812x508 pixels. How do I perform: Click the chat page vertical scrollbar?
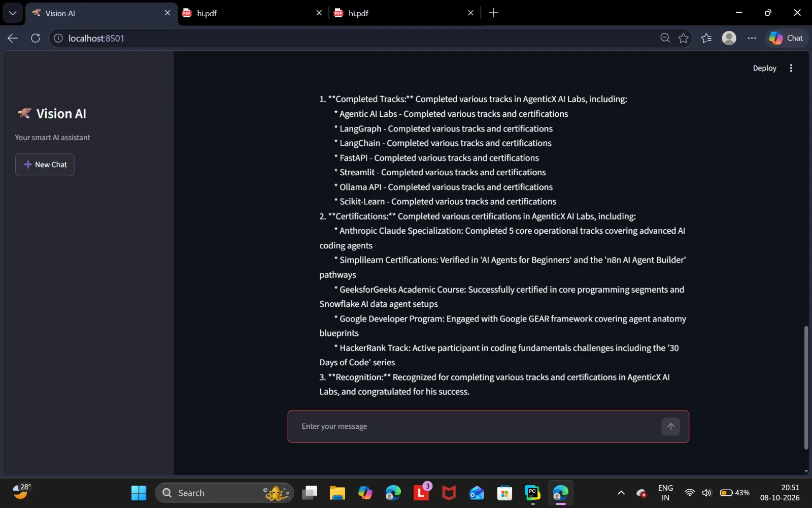[806, 387]
